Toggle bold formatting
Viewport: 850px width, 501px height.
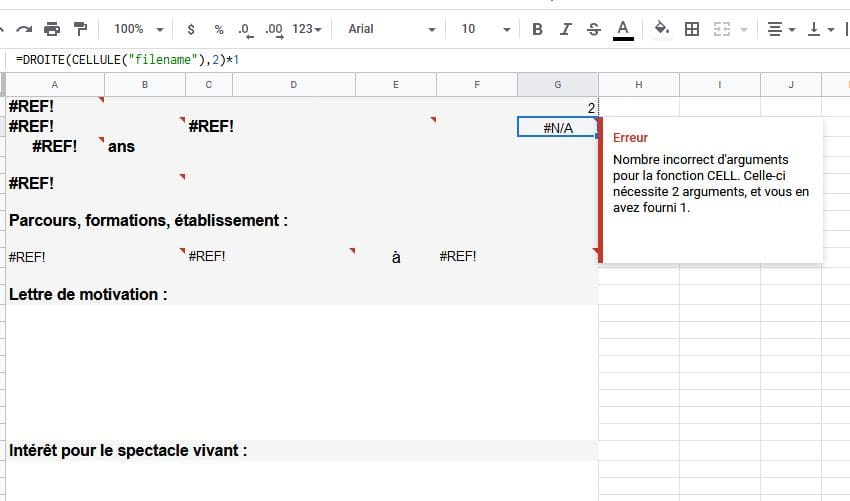click(537, 29)
